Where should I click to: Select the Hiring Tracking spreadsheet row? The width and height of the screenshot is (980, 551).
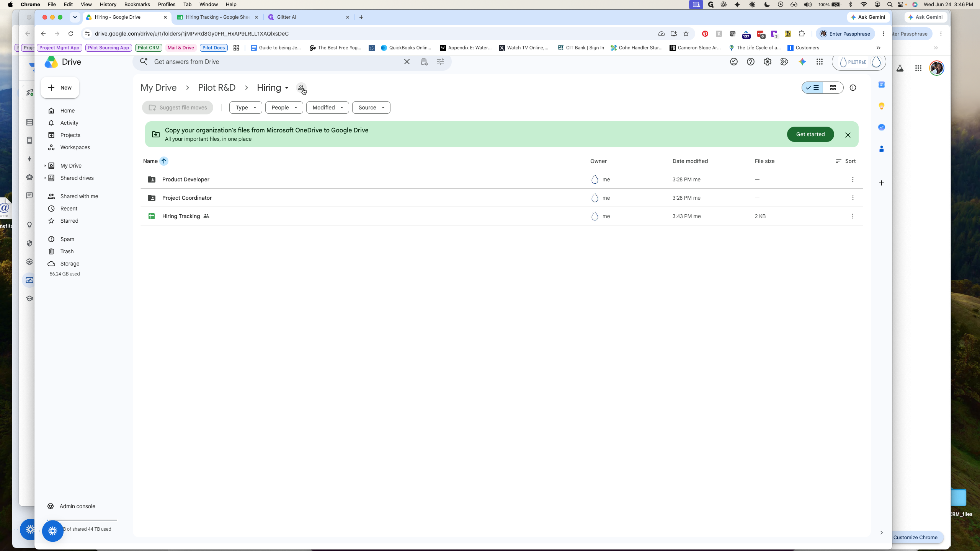click(x=501, y=216)
